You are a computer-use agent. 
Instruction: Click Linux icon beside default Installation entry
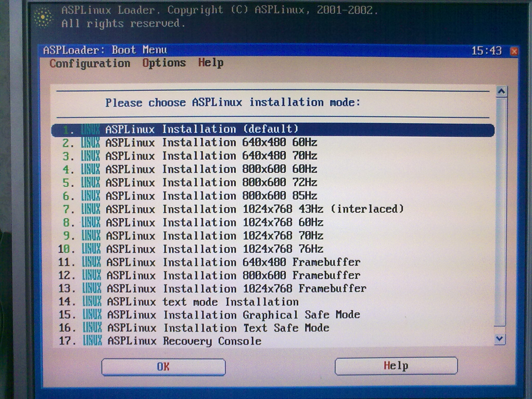tap(90, 129)
